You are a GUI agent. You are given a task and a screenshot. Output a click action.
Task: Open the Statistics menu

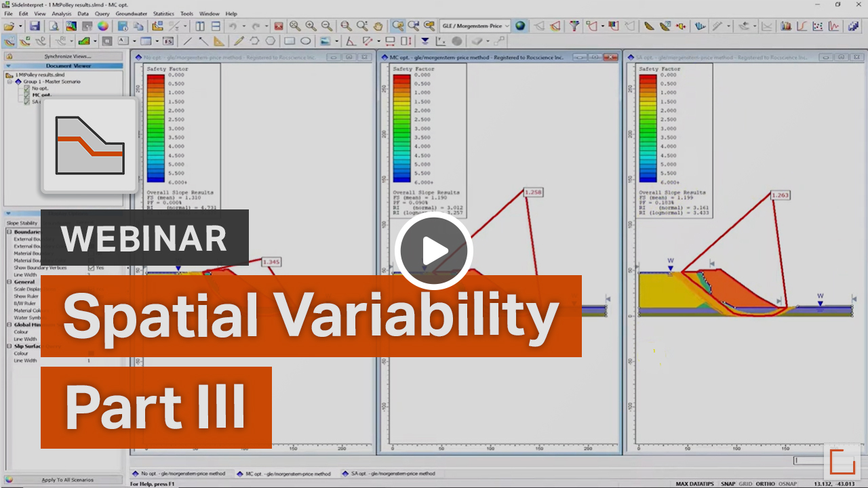point(163,14)
